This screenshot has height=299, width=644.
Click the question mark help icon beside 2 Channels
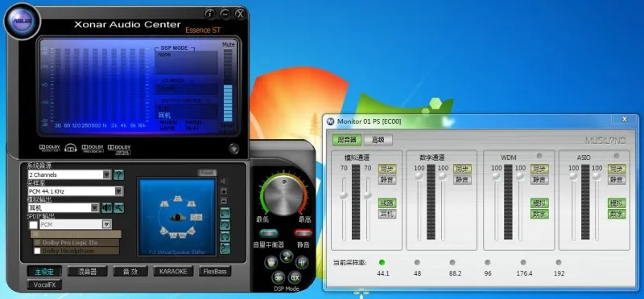[118, 175]
